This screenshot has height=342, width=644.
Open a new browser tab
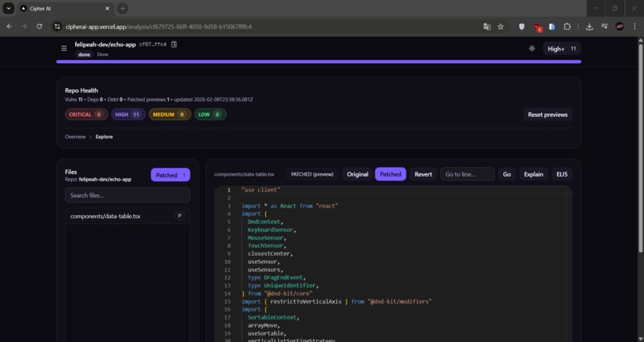coord(122,8)
